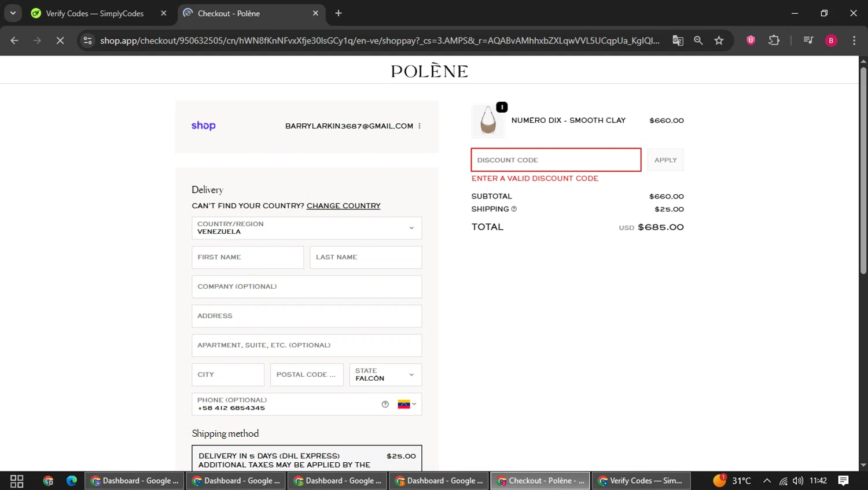Viewport: 868px width, 490px height.
Task: Open the volume speaker icon
Action: [x=798, y=481]
